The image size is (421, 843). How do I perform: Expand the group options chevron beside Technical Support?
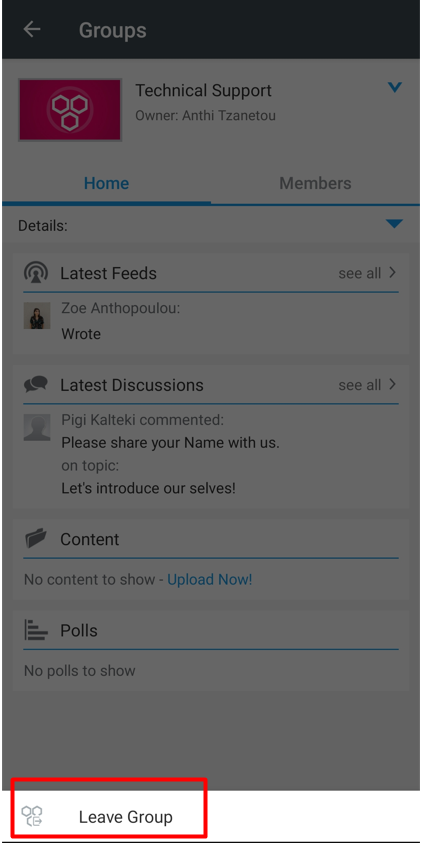click(395, 88)
